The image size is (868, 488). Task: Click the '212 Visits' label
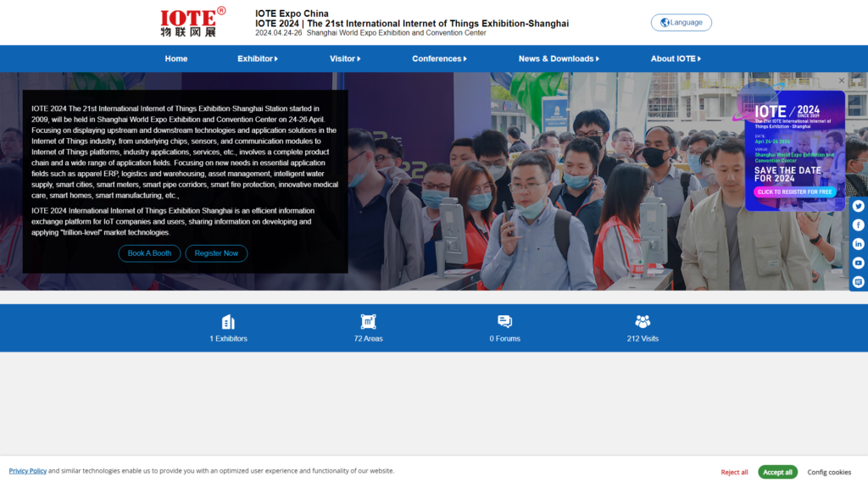click(643, 339)
